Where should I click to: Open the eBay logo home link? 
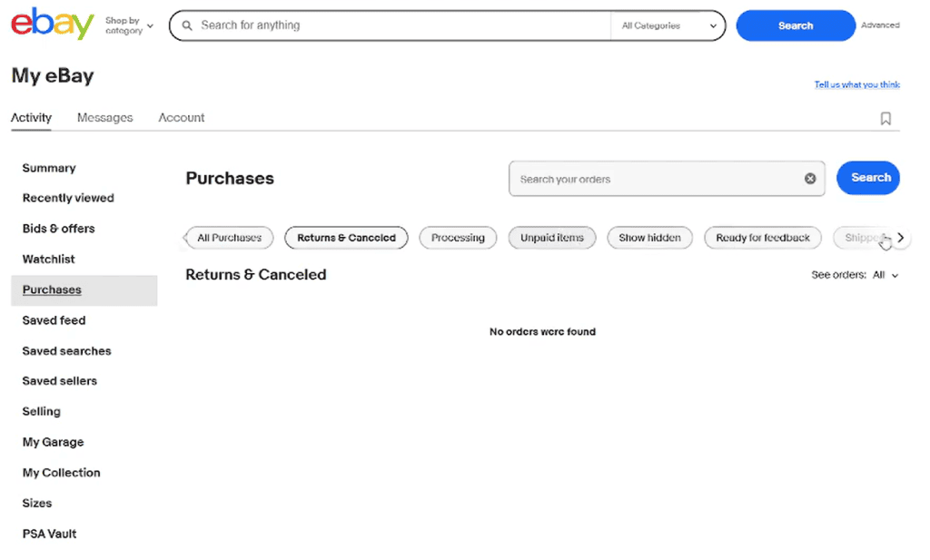click(x=52, y=23)
